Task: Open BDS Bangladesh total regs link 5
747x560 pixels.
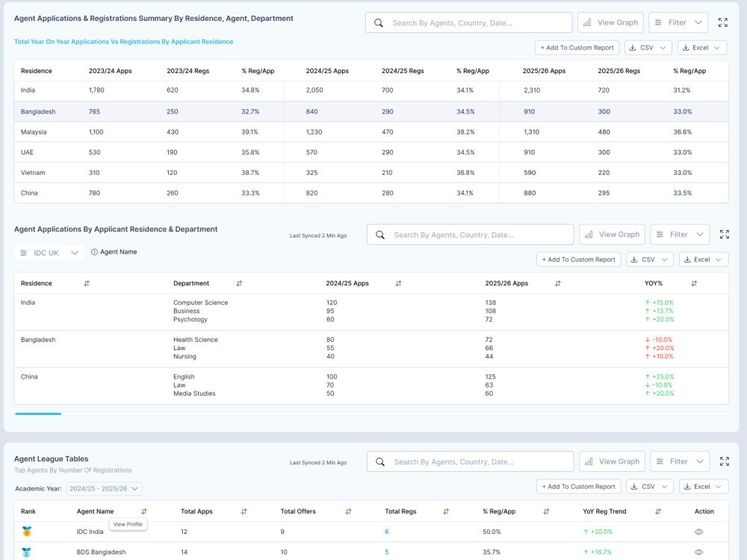Action: [x=387, y=553]
